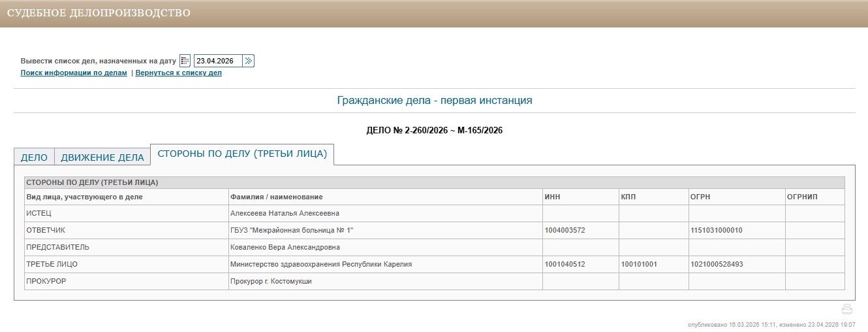This screenshot has height=332, width=868.
Task: Click the 'Прокурор г. Костомукши' cell
Action: [x=271, y=282]
